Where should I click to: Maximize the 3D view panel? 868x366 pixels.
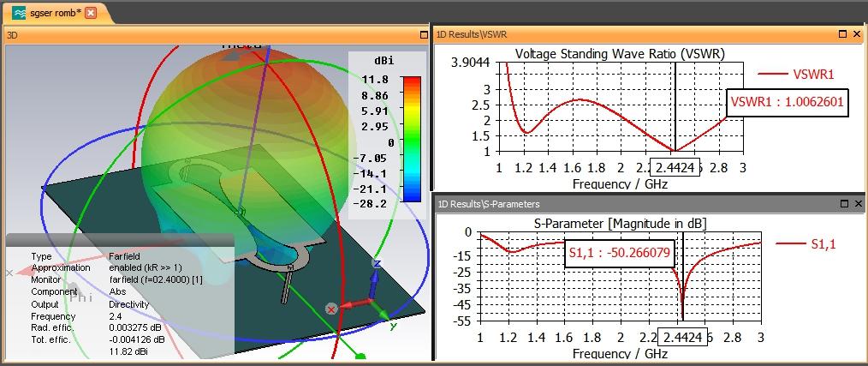click(x=424, y=35)
